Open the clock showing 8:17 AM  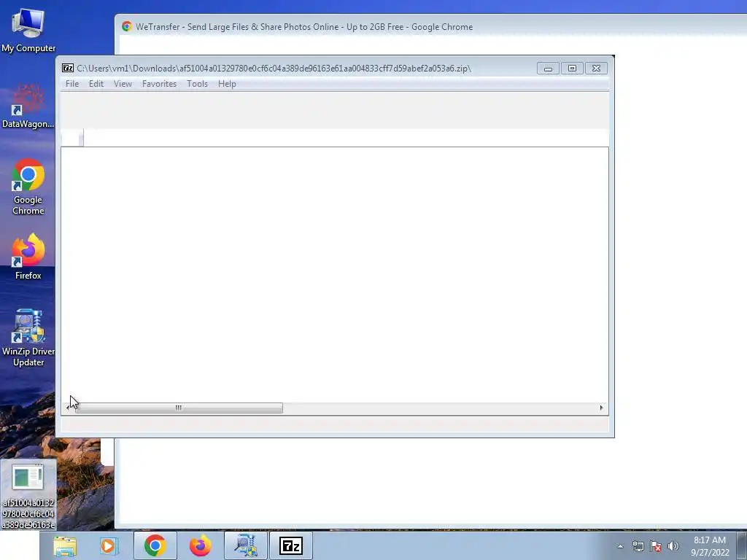pos(710,546)
